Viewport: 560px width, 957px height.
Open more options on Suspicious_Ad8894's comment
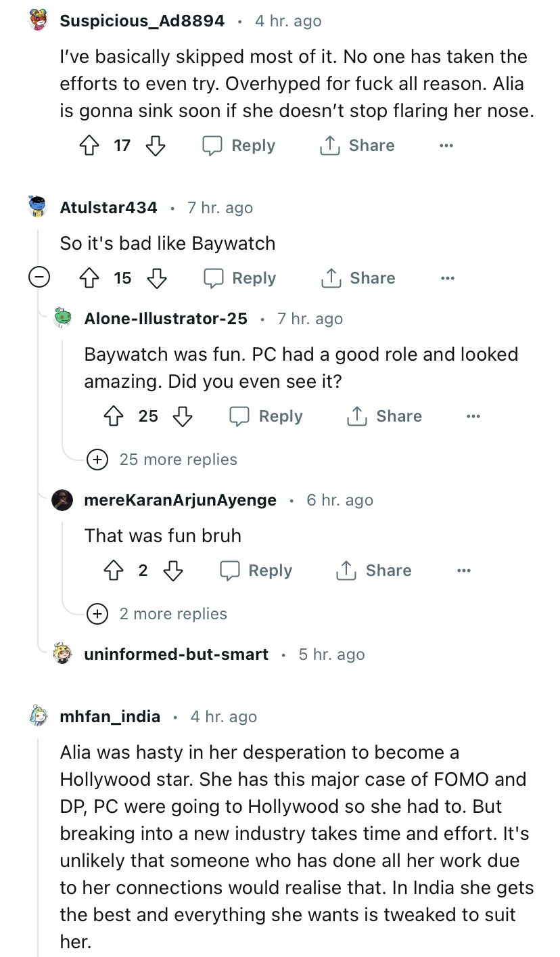[446, 146]
